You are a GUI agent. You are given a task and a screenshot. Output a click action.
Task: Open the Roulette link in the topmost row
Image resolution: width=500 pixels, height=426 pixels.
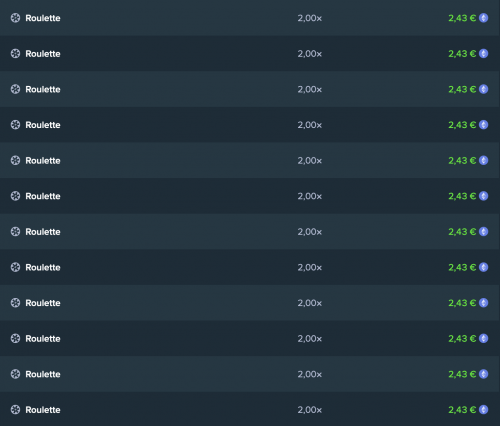pyautogui.click(x=43, y=18)
